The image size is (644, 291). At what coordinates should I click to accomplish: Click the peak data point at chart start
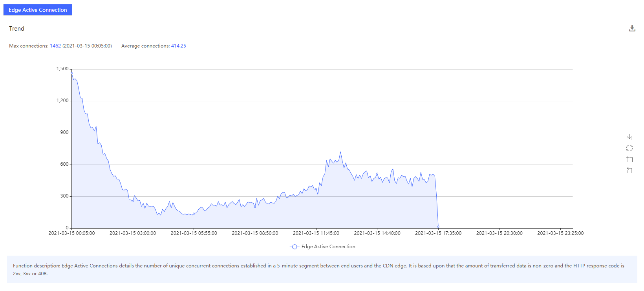(71, 73)
